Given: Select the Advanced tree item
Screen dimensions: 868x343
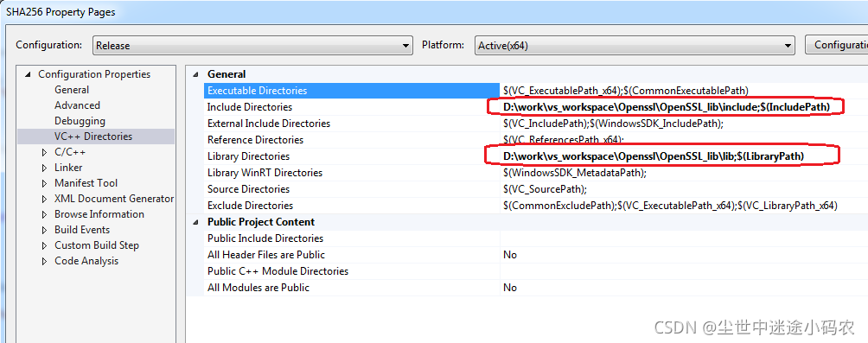Looking at the screenshot, I should point(77,105).
